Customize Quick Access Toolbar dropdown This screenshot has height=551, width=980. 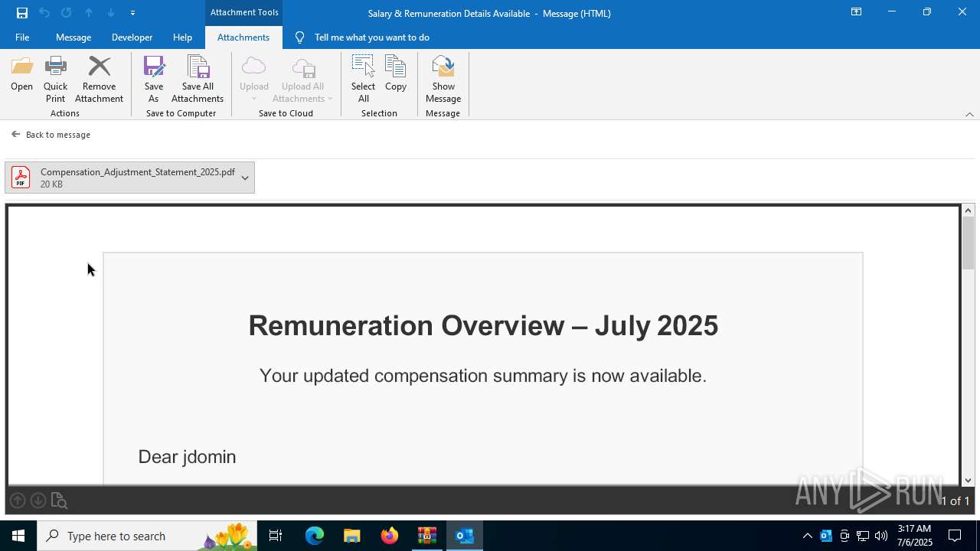pyautogui.click(x=132, y=13)
